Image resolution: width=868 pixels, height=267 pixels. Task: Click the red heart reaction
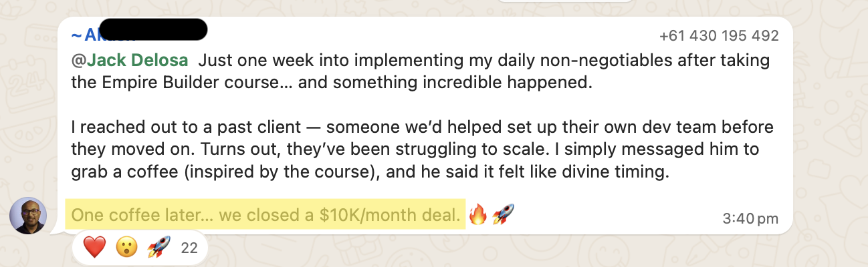(94, 248)
